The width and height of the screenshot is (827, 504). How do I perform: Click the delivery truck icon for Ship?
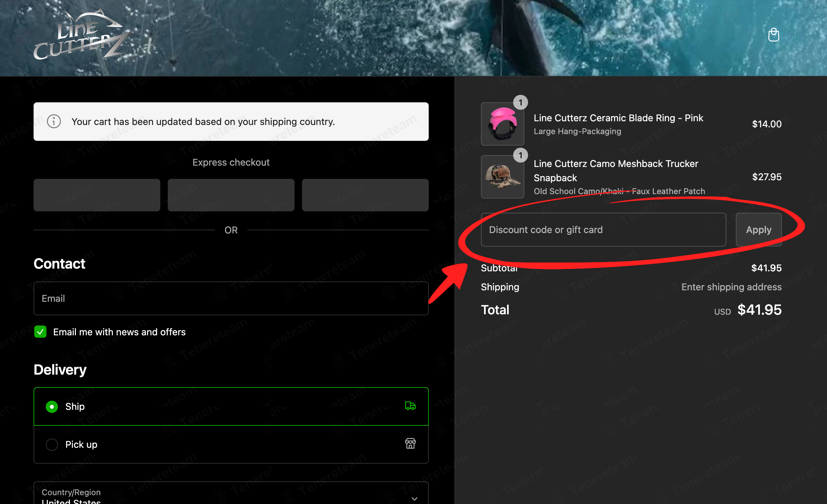pyautogui.click(x=410, y=406)
